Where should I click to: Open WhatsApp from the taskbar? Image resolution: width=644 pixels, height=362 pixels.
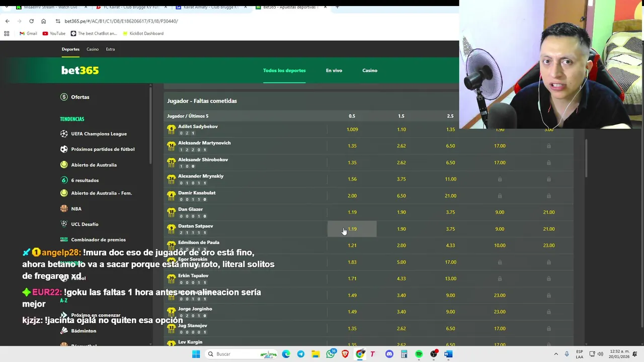331,354
